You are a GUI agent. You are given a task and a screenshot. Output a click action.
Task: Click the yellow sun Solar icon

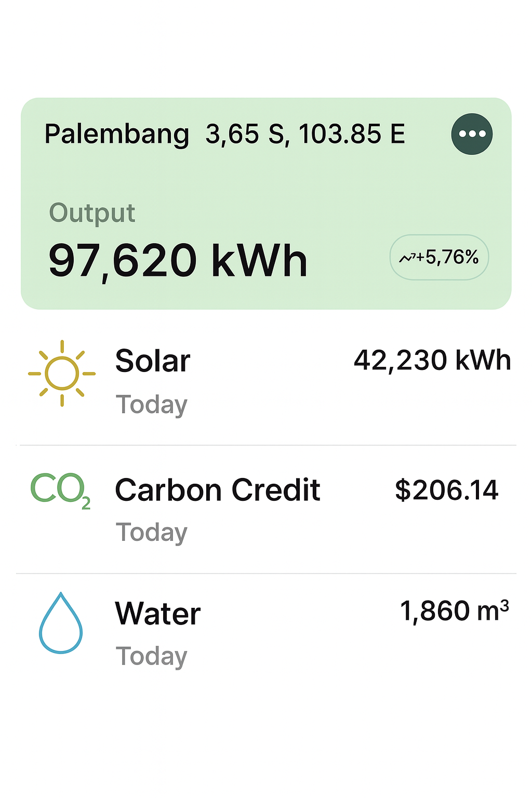click(62, 373)
